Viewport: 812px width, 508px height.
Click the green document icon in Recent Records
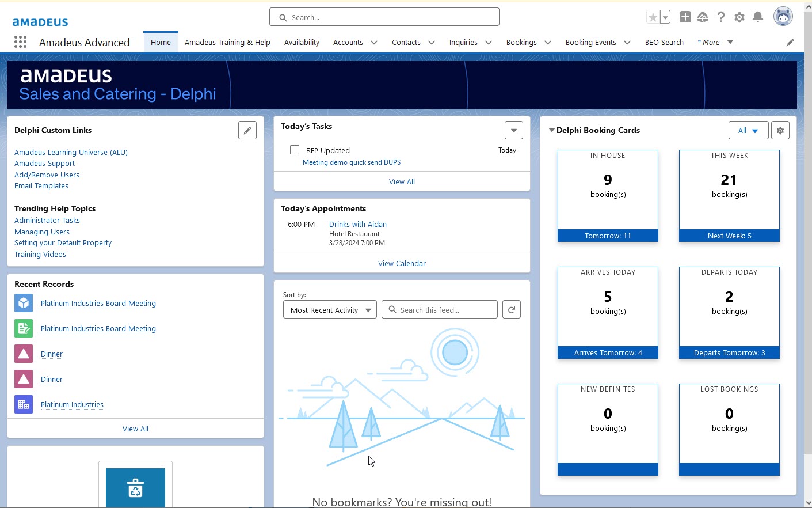(24, 328)
